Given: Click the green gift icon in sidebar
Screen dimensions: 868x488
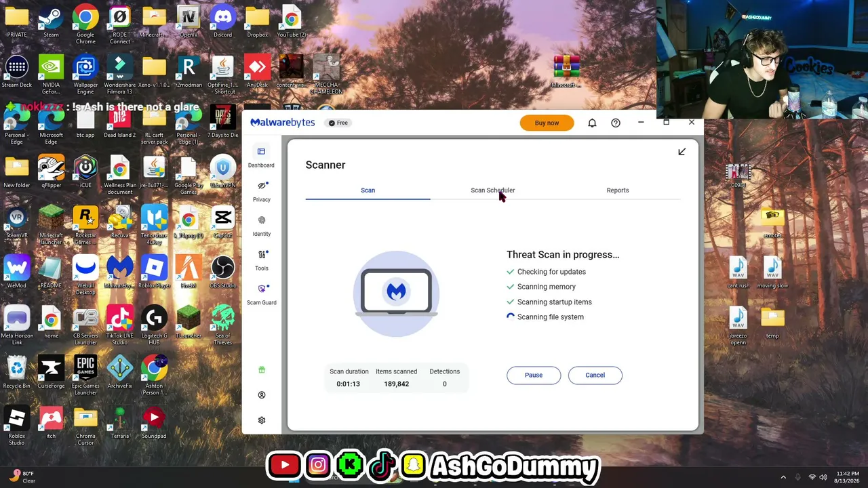Looking at the screenshot, I should [262, 370].
